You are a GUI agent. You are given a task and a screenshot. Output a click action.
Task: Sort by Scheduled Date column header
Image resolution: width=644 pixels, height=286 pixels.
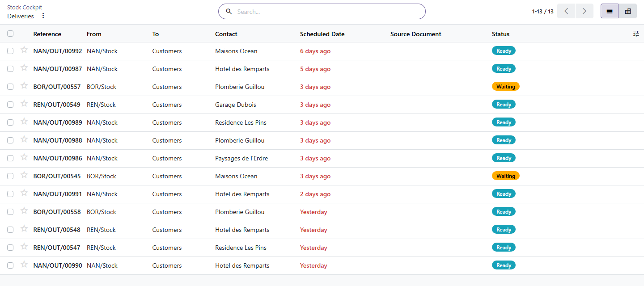[322, 34]
